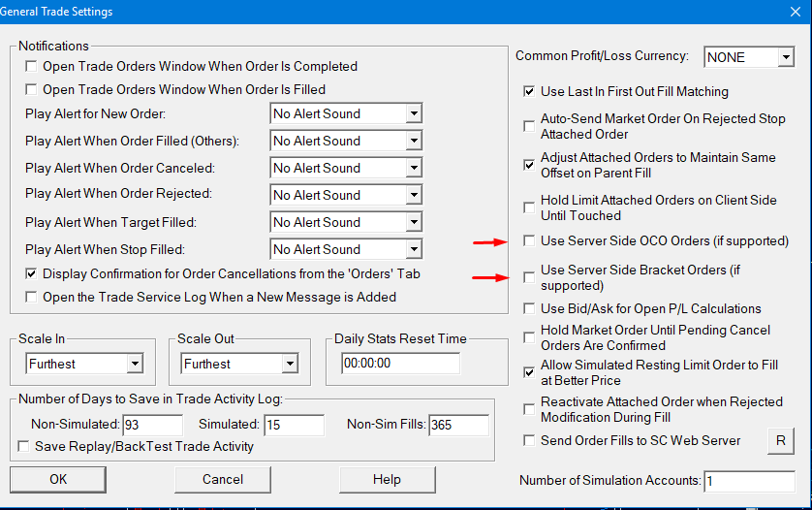Expand Play Alert for New Order dropdown
Screen dimensions: 812x510
[x=414, y=113]
